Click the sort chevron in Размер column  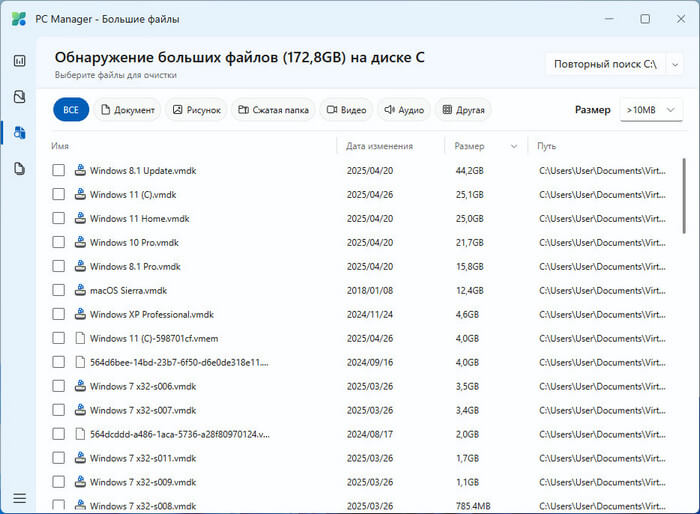point(514,146)
